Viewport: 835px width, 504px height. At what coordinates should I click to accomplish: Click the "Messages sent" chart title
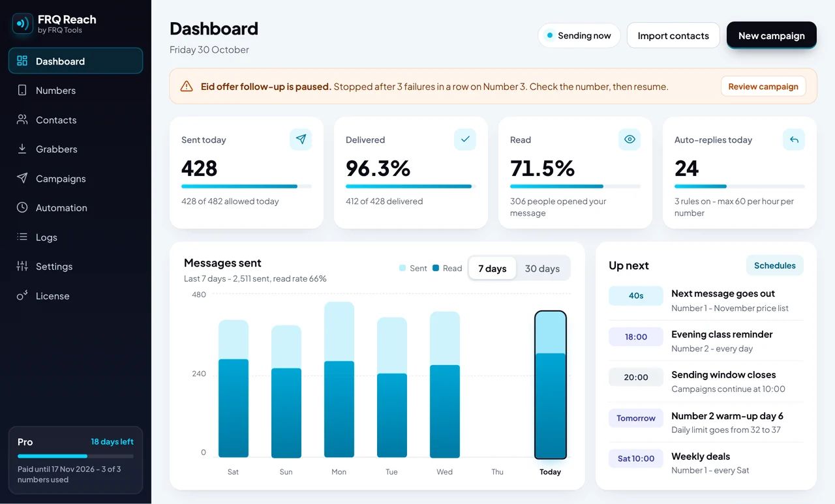222,263
